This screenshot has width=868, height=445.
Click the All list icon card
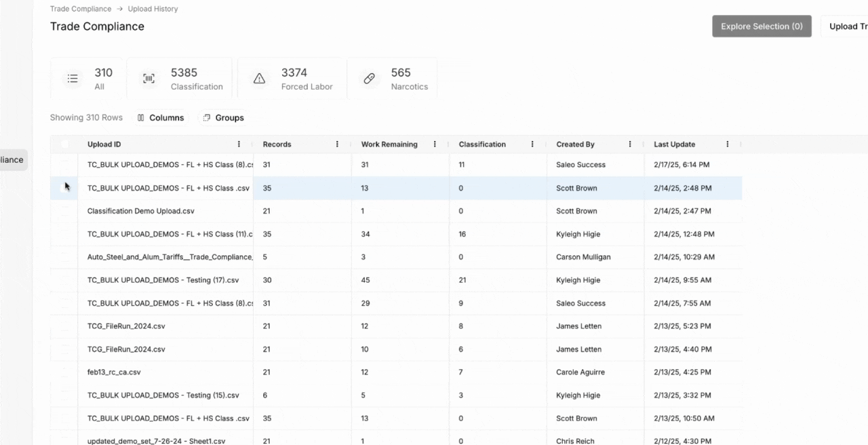point(73,79)
